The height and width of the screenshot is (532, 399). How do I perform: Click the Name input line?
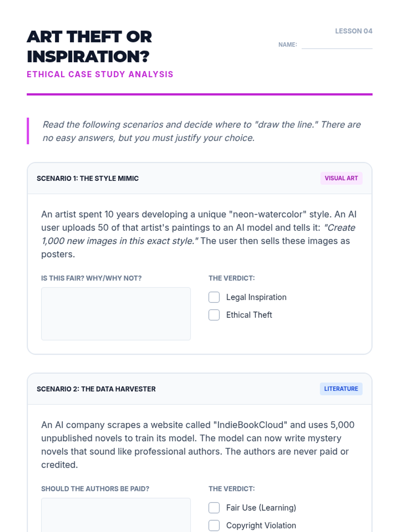336,45
